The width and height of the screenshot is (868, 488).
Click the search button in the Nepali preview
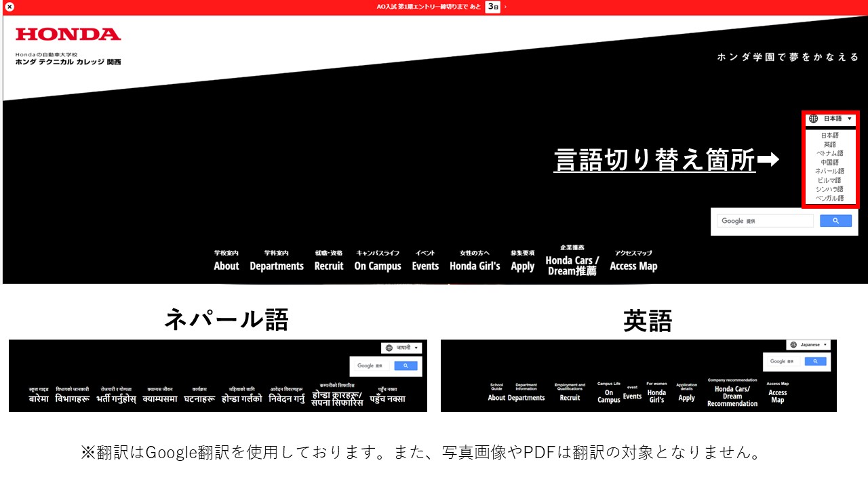point(406,365)
